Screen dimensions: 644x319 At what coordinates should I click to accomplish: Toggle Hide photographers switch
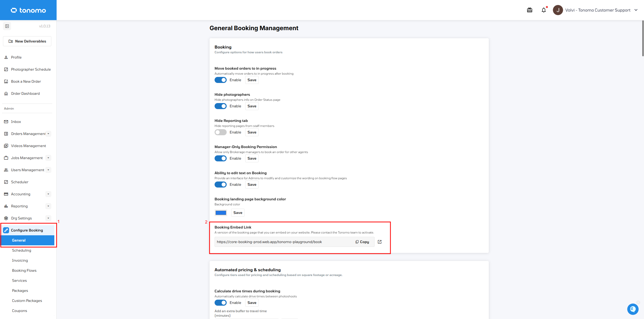click(220, 106)
